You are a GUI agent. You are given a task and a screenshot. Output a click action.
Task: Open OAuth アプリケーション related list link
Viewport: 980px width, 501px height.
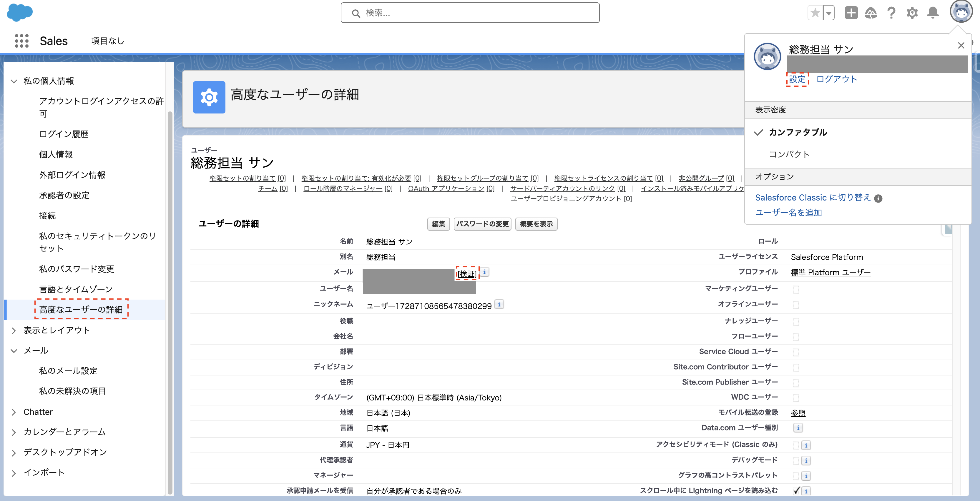(451, 188)
